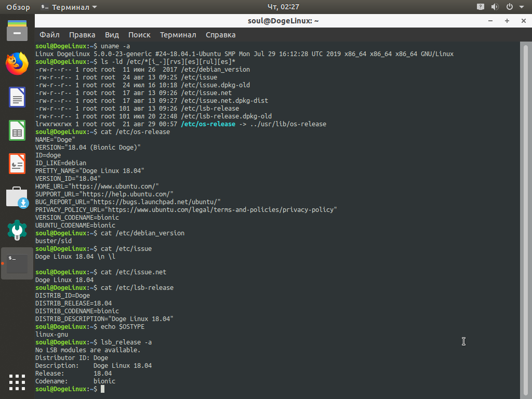Image resolution: width=532 pixels, height=399 pixels.
Task: Click the 'Doge Linux 18.04 \n \l' line
Action: click(x=75, y=257)
